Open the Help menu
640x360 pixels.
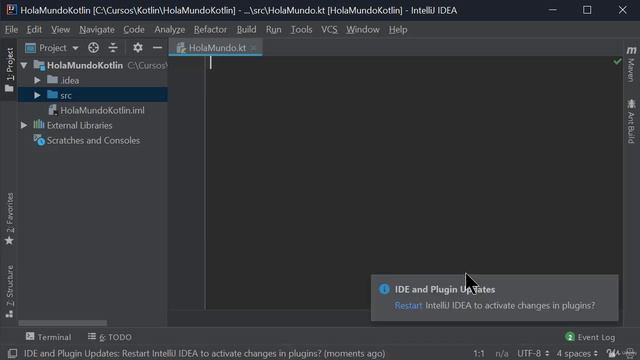[398, 29]
